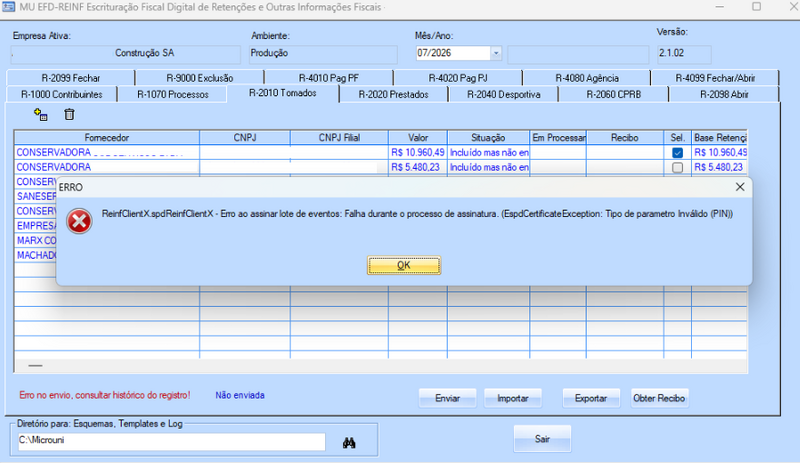This screenshot has height=463, width=800.
Task: Click the Sel. column header
Action: [678, 138]
